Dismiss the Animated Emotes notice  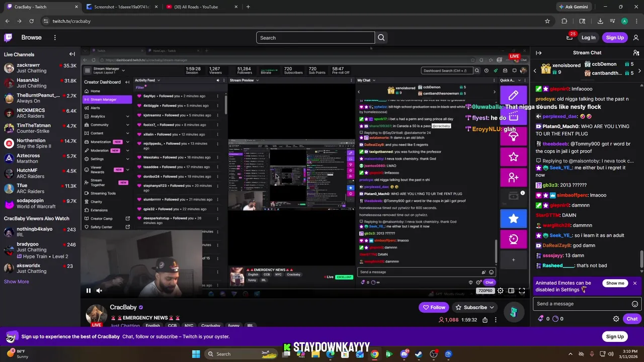click(635, 283)
